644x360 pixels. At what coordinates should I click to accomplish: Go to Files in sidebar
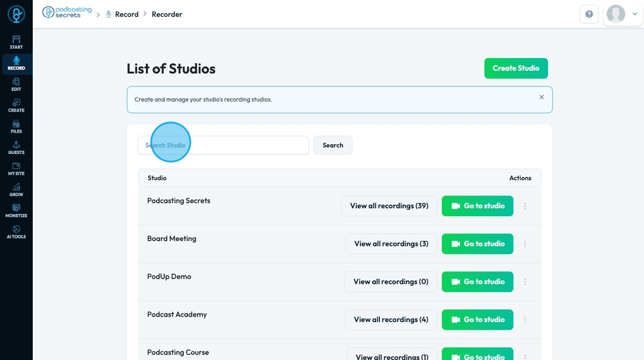pos(16,127)
